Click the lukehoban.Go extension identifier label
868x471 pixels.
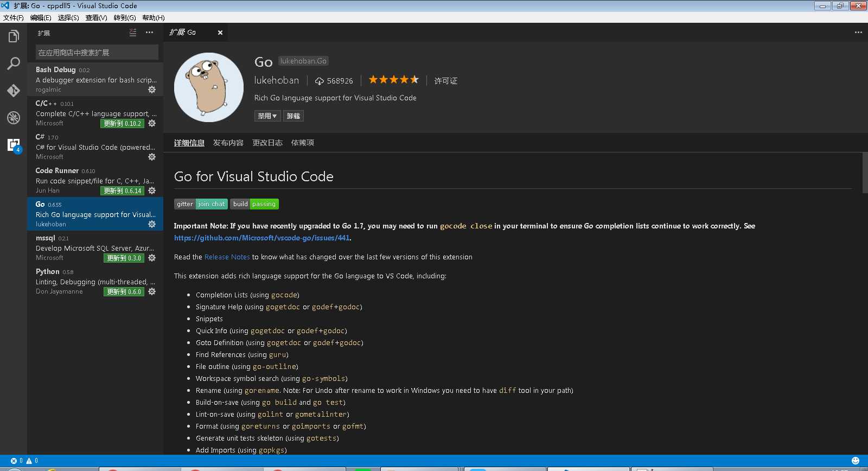tap(303, 61)
